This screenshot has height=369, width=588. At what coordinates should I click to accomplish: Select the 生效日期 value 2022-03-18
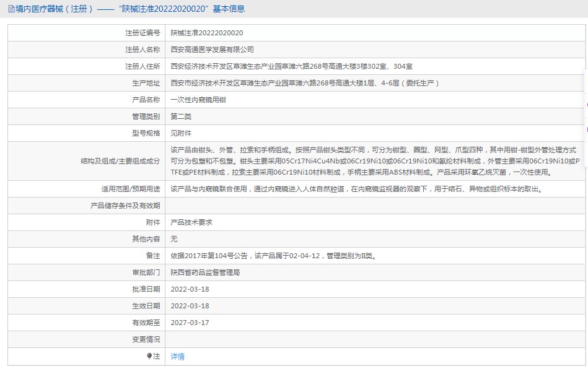(x=190, y=306)
